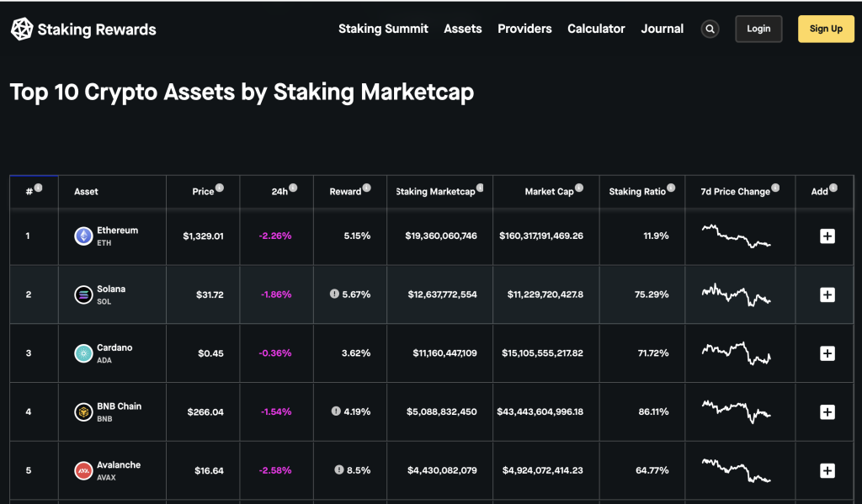Sort by the Asset column header
This screenshot has width=862, height=504.
pyautogui.click(x=87, y=192)
